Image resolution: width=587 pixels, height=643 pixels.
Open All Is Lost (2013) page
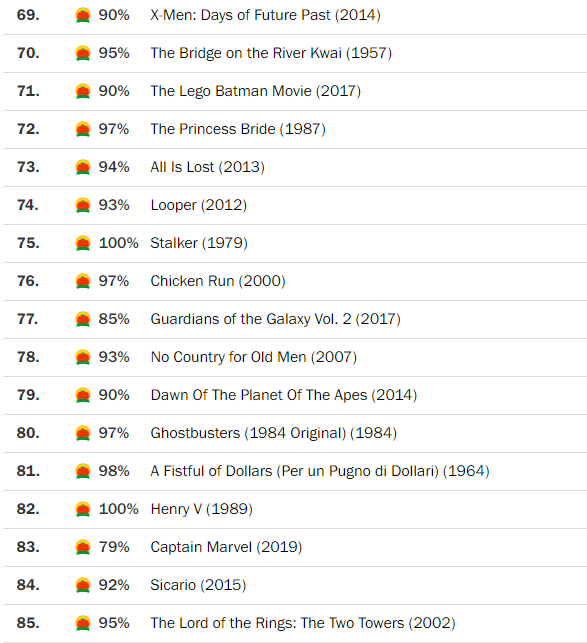pos(208,167)
